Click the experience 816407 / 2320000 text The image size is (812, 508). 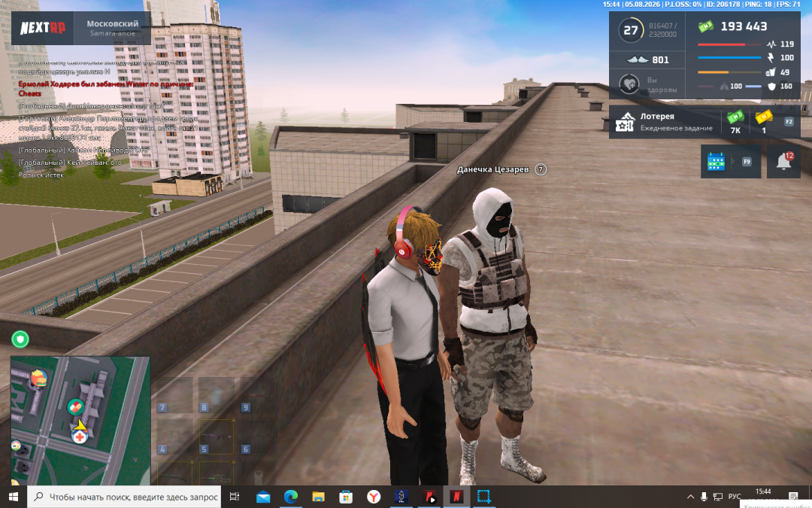coord(663,29)
